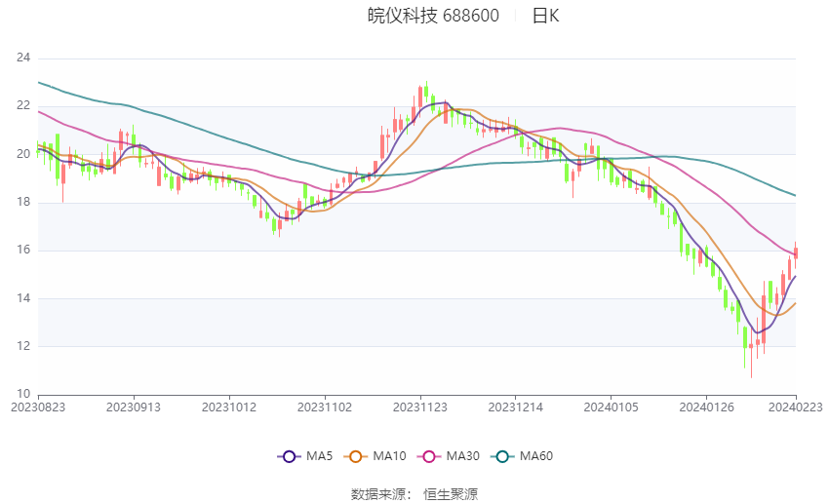The image size is (829, 504).
Task: Toggle the MA5 legend series
Action: (x=305, y=456)
